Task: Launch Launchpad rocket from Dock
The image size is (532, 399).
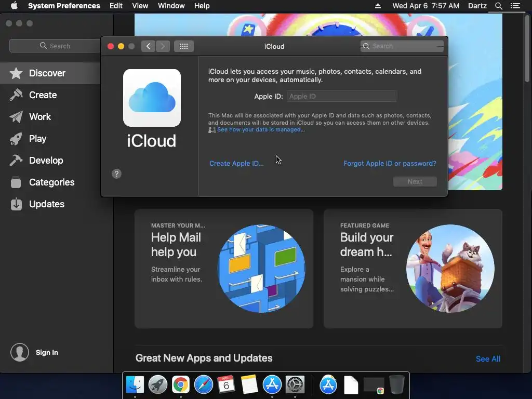Action: coord(158,385)
